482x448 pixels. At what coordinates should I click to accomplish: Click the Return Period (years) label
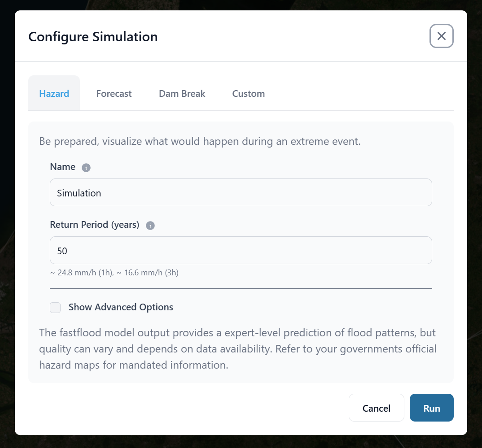click(95, 225)
